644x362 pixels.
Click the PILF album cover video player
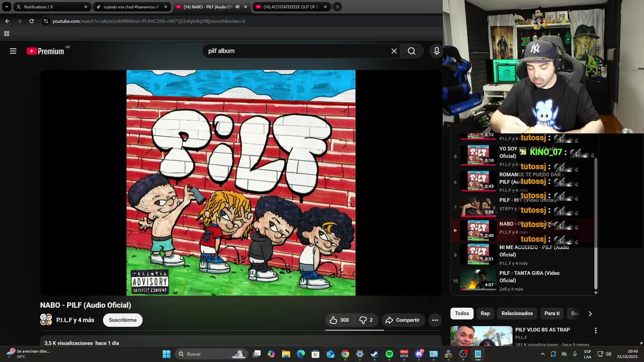pyautogui.click(x=240, y=183)
